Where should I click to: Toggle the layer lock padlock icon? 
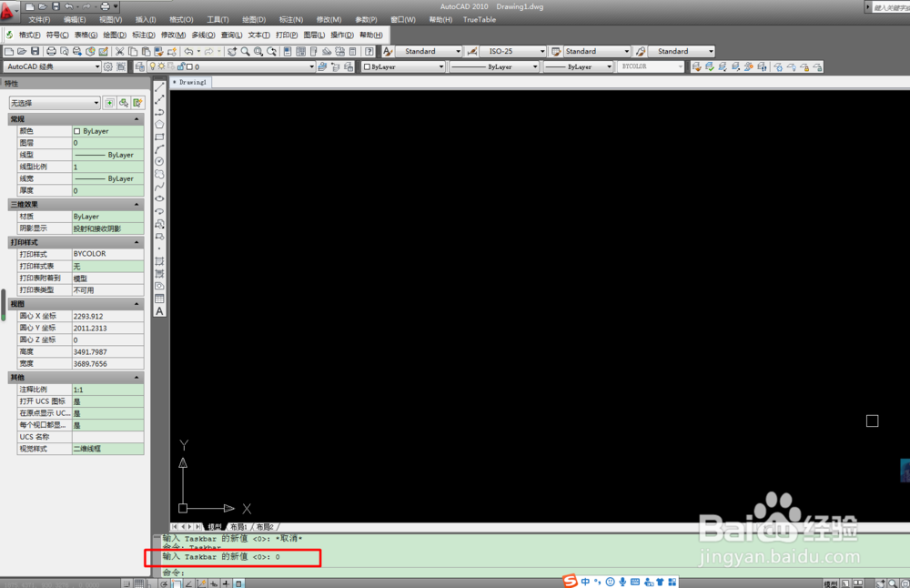[180, 66]
